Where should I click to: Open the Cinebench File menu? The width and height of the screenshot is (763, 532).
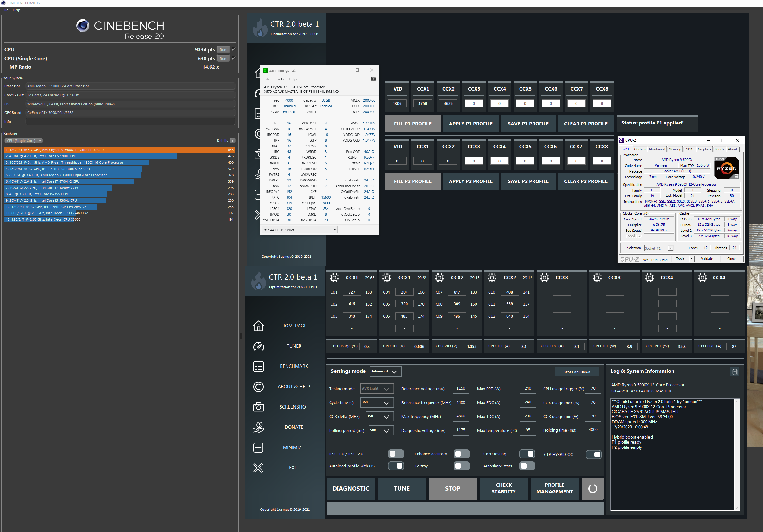(x=5, y=10)
